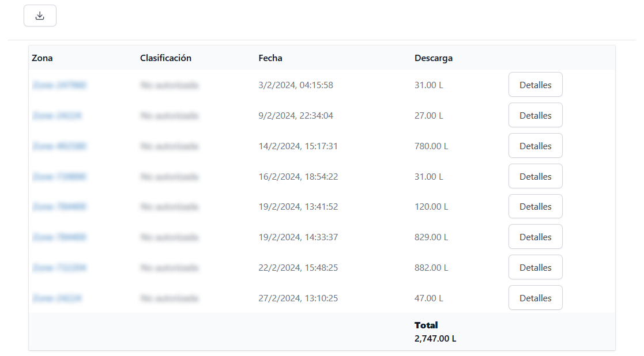Click the zone link dated 9/2/2024
Viewport: 644px width, 356px height.
coord(57,116)
